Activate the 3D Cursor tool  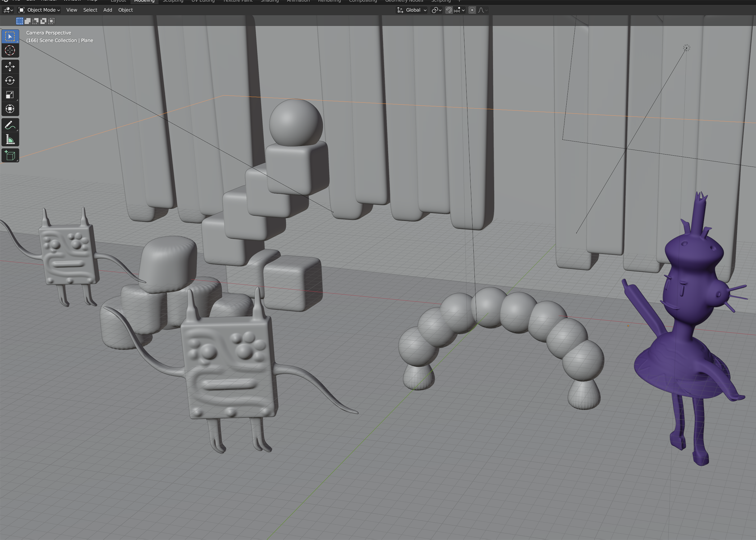click(10, 50)
